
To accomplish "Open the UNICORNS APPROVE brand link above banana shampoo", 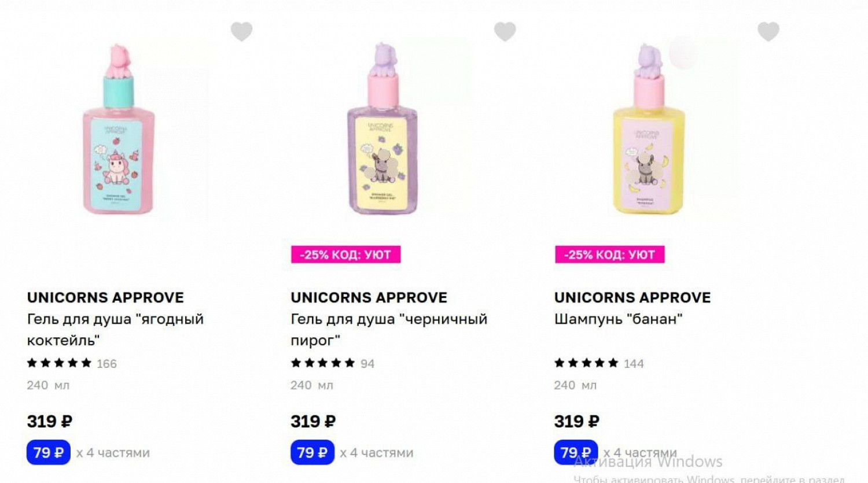I will coord(632,297).
